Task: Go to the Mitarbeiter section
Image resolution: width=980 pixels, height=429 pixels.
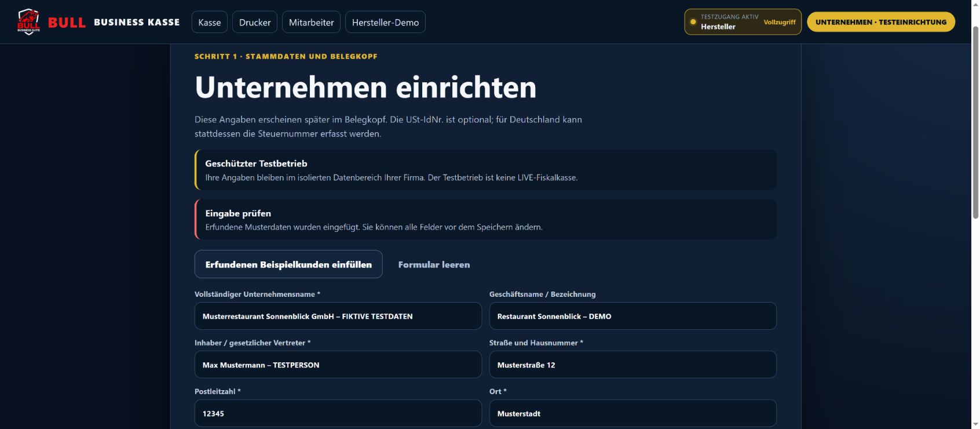Action: tap(312, 22)
